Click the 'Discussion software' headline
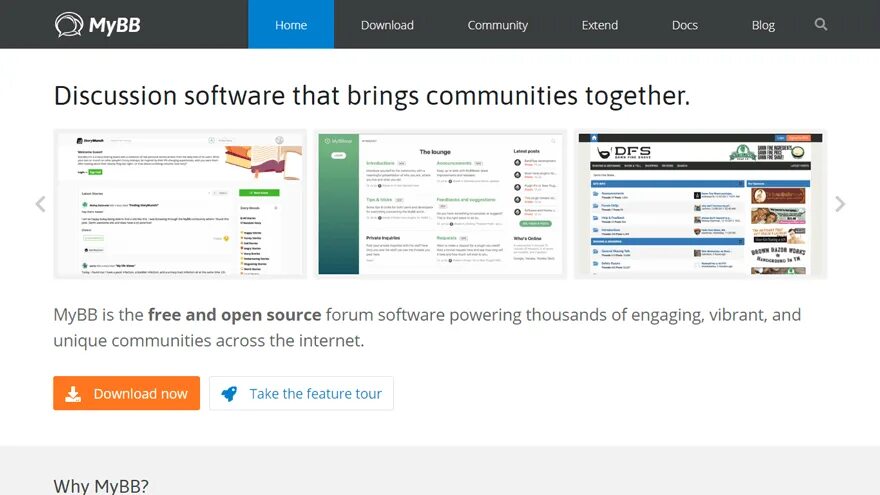The width and height of the screenshot is (880, 495). (x=372, y=95)
